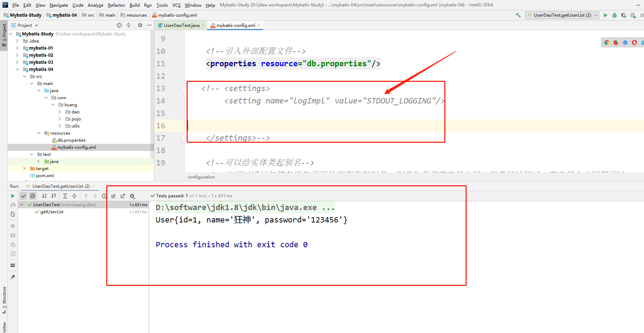Stop the running process
This screenshot has height=333, width=644.
[x=13, y=226]
